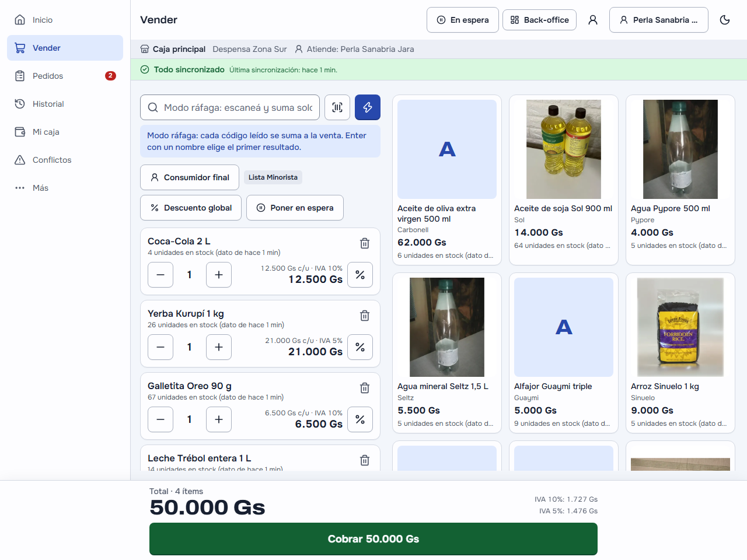
Task: Toggle dark mode moon icon
Action: point(725,20)
